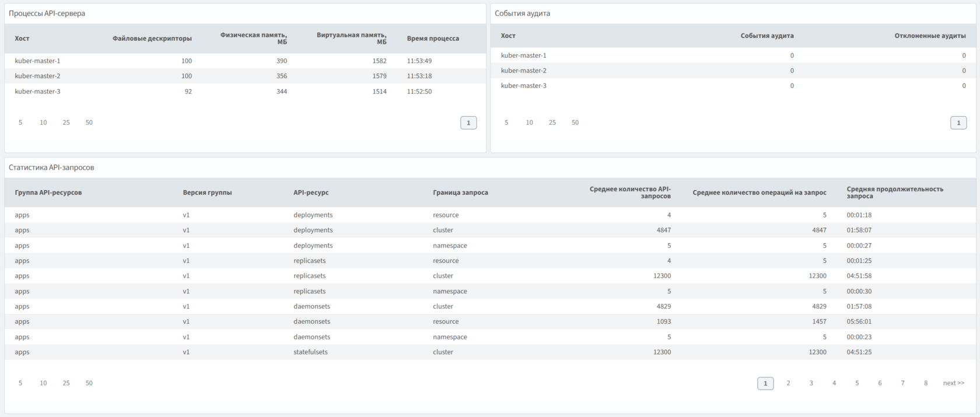Sort statistics by 'Граница запроса' column header
Image resolution: width=980 pixels, height=417 pixels.
pos(460,192)
